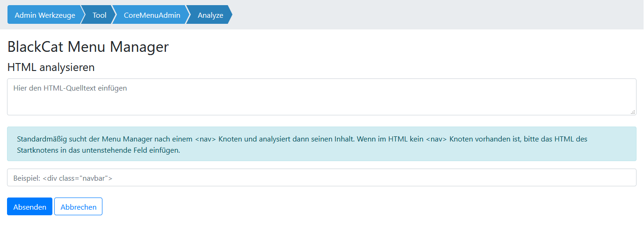Screen dimensions: 644x226
Task: Grab the textarea resize handle icon
Action: tap(633, 112)
